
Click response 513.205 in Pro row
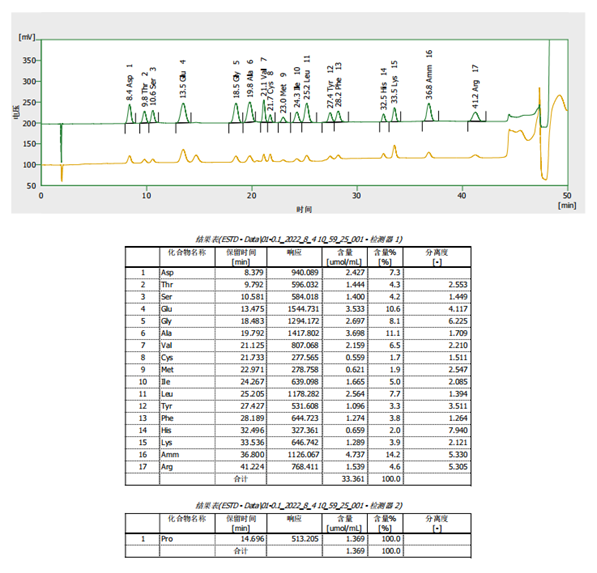tap(305, 539)
